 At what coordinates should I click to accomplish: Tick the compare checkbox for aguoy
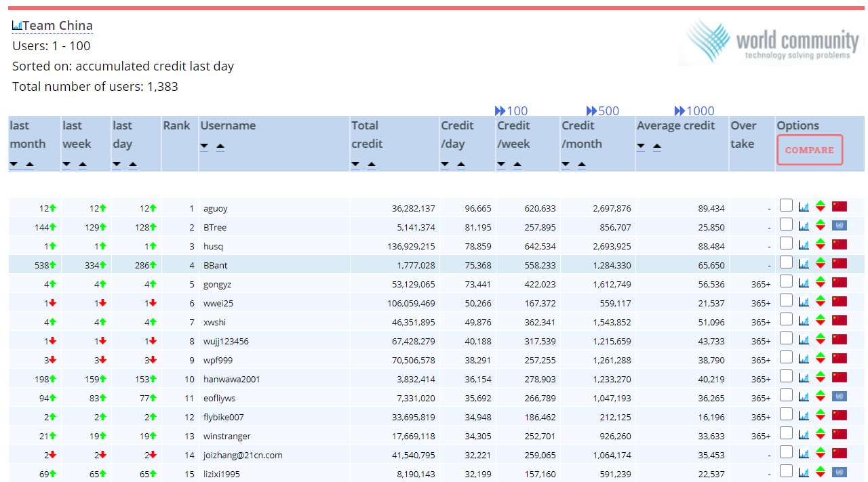(x=786, y=205)
